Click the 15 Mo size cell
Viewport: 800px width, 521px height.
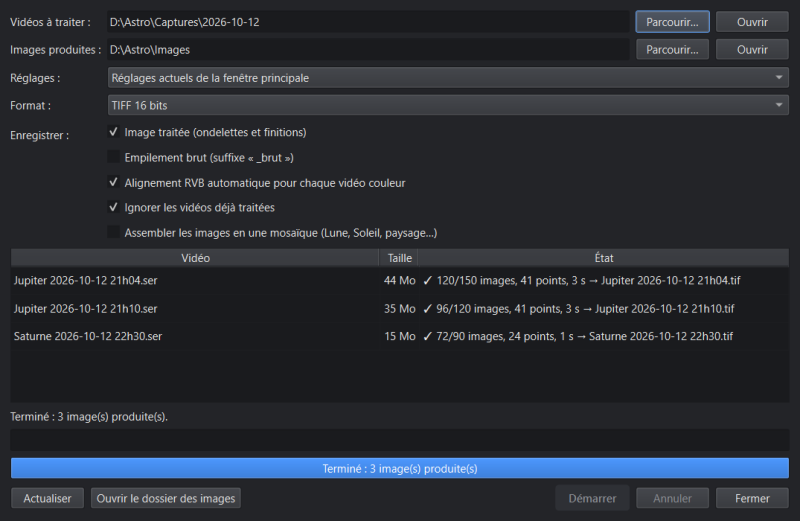pyautogui.click(x=399, y=336)
